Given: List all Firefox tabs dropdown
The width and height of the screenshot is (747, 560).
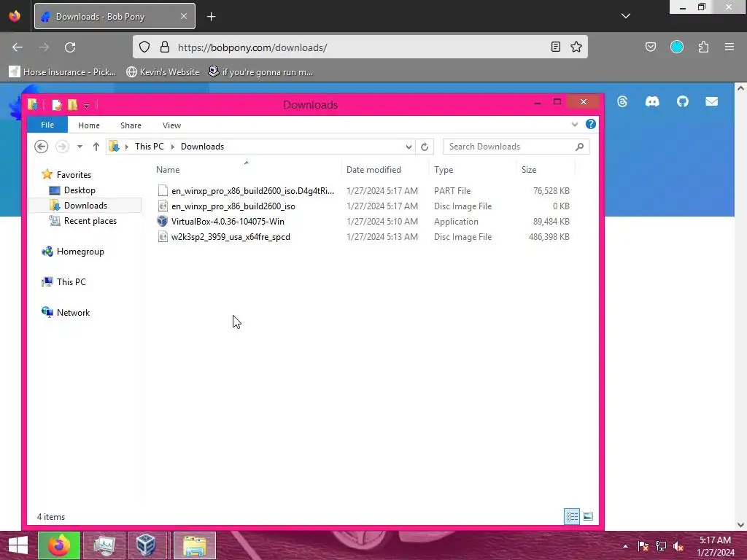Looking at the screenshot, I should pos(626,16).
